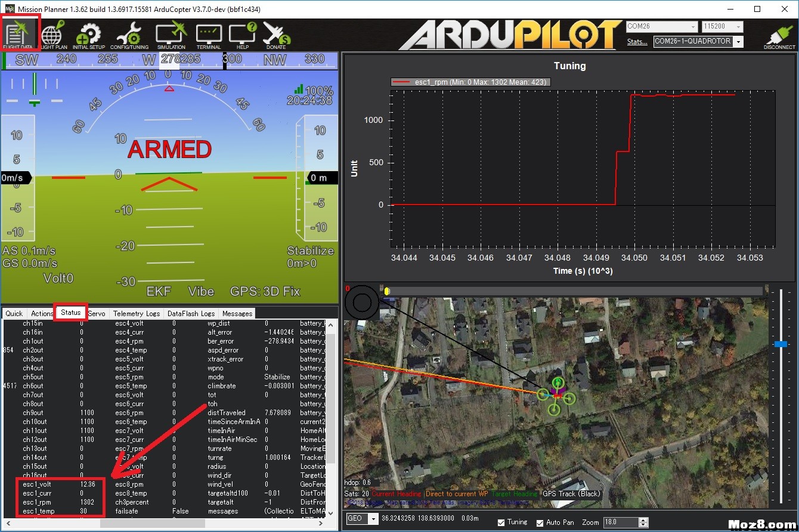Click the wind_dir status entry

(220, 475)
